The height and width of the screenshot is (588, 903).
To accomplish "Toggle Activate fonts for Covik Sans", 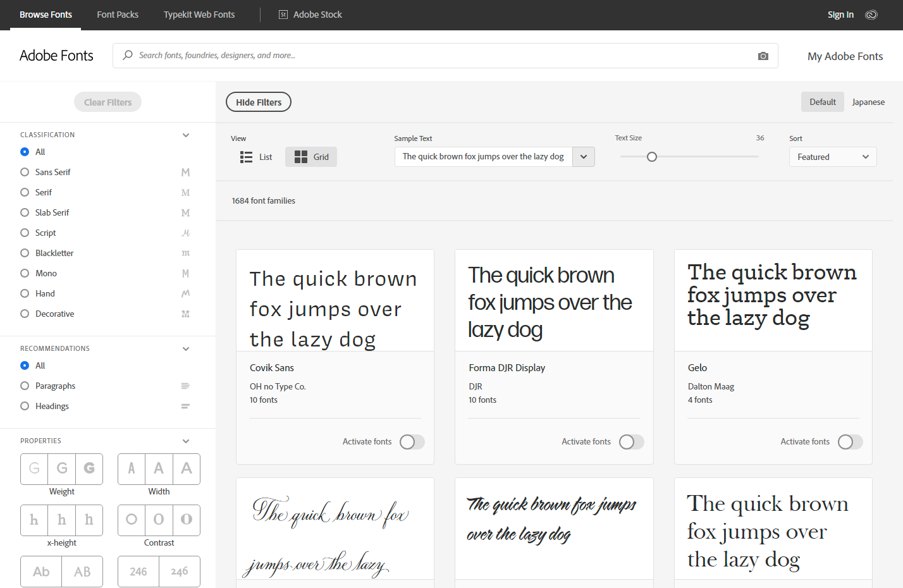I will [x=412, y=442].
